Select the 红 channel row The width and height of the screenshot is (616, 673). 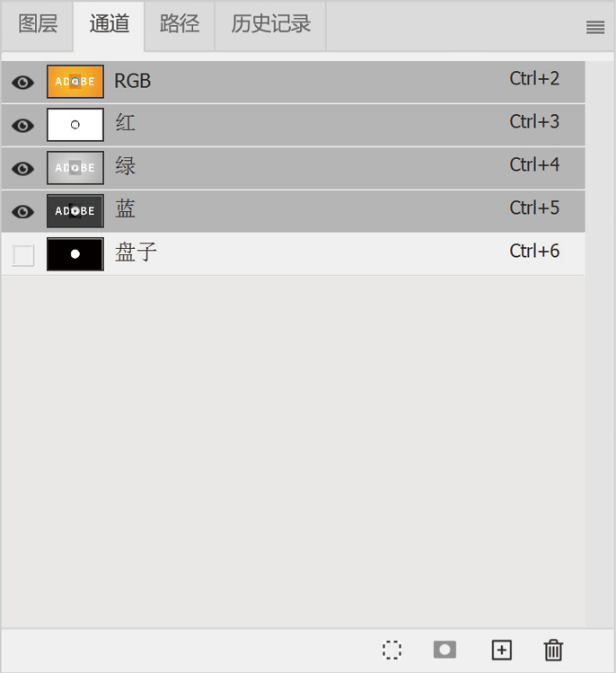(x=294, y=125)
